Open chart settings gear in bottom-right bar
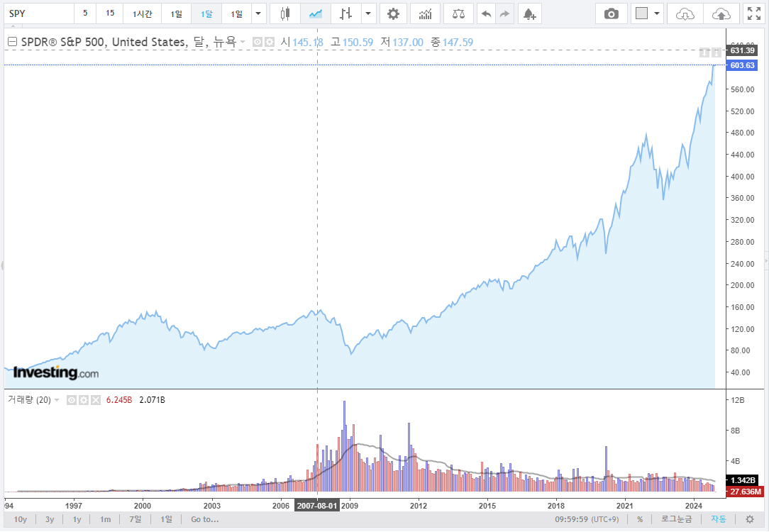Image resolution: width=769 pixels, height=532 pixels. [x=750, y=519]
